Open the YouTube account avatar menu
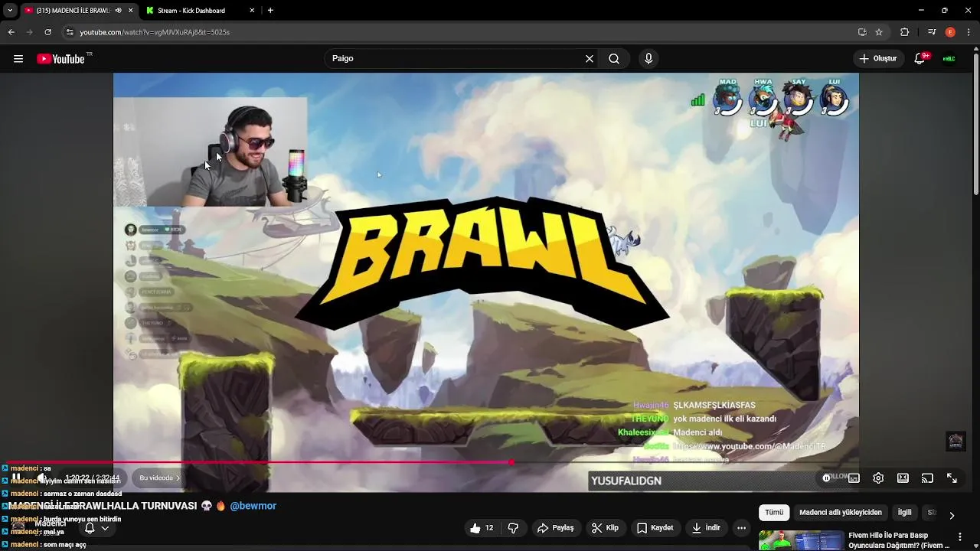Image resolution: width=980 pixels, height=551 pixels. (x=949, y=58)
